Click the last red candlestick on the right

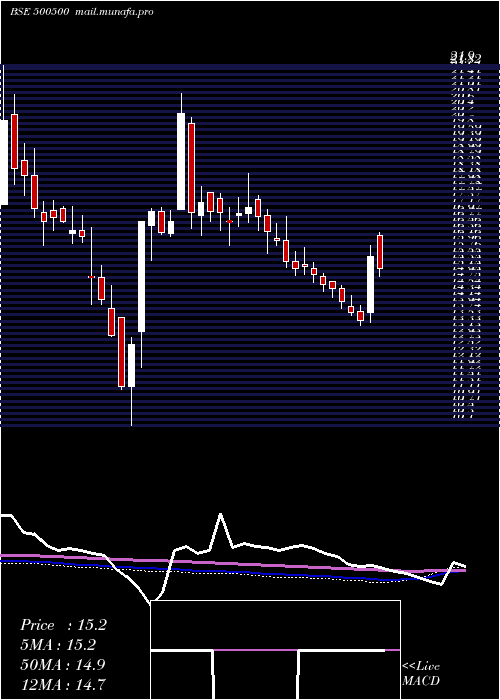point(380,252)
